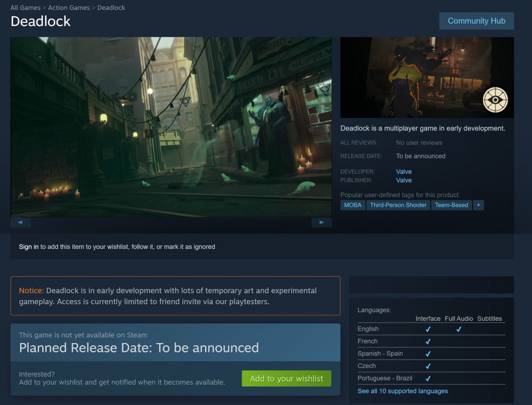532x405 pixels.
Task: Open the Community Hub
Action: (476, 21)
